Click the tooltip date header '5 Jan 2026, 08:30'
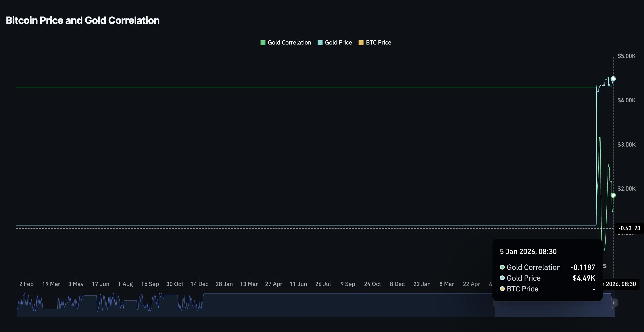 click(x=528, y=252)
